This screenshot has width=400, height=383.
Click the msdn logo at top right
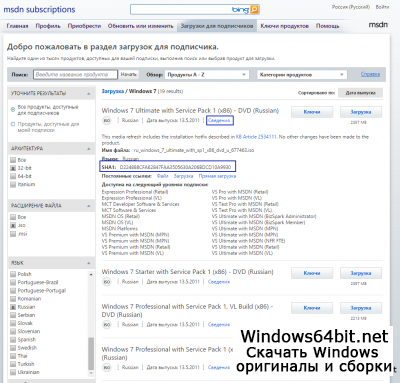click(378, 25)
